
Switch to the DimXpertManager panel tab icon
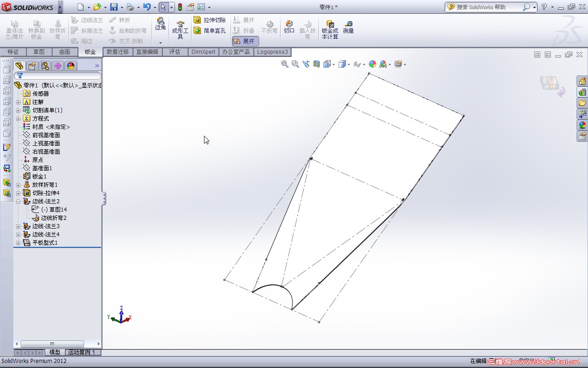click(57, 66)
